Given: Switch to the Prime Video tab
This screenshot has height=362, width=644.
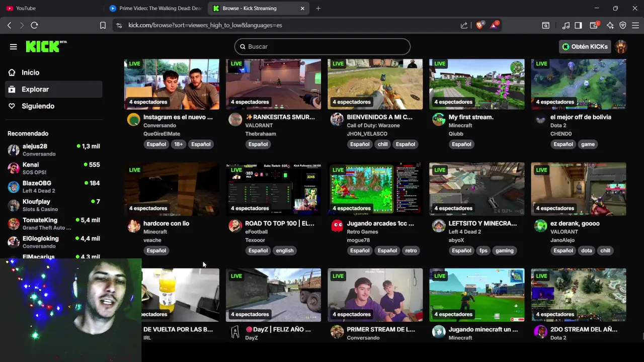Looking at the screenshot, I should pos(155,8).
